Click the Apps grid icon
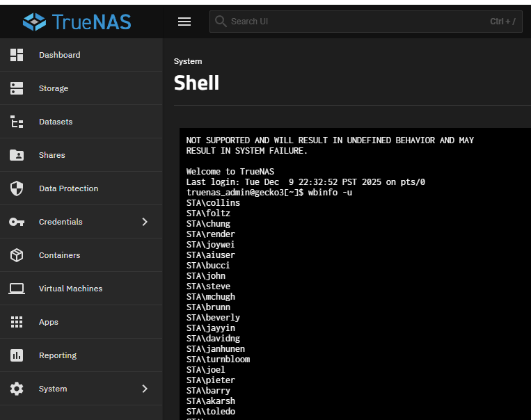Image resolution: width=531 pixels, height=420 pixels. click(x=17, y=322)
